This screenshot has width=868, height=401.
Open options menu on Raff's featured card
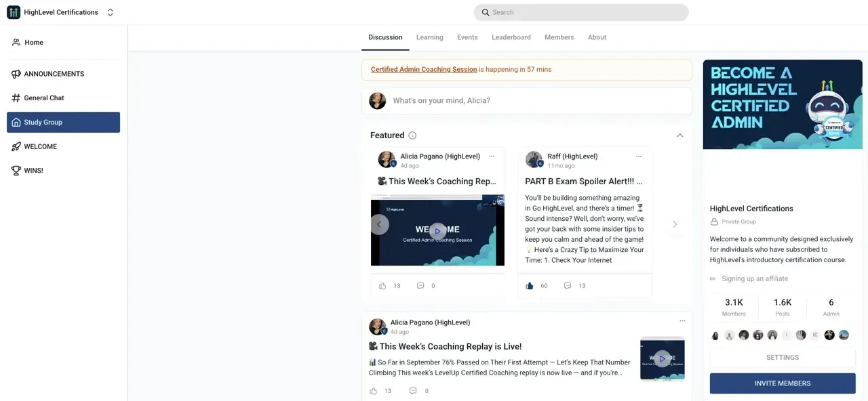coord(638,156)
